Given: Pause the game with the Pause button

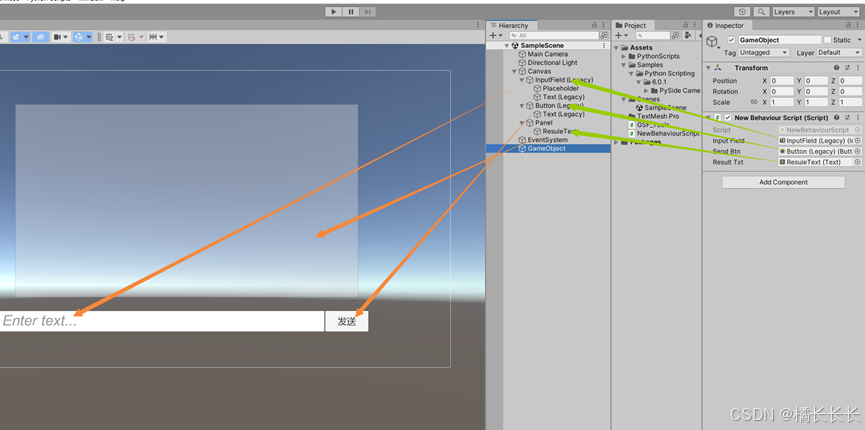Looking at the screenshot, I should 351,12.
